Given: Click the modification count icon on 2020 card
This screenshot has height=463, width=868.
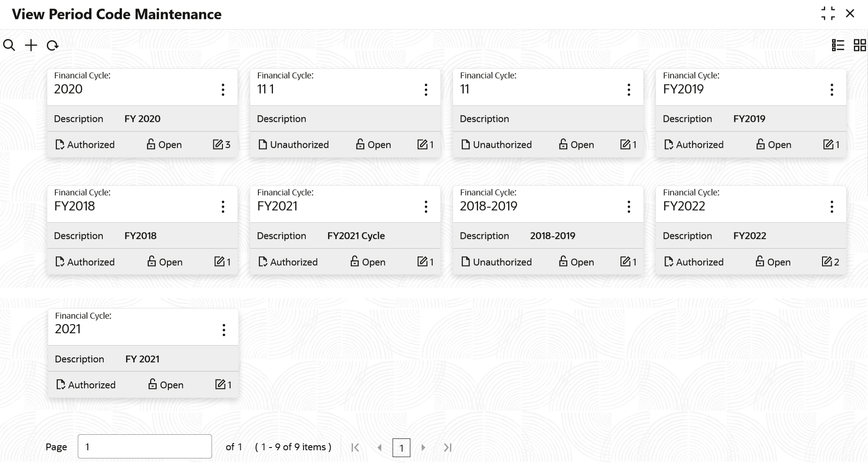Looking at the screenshot, I should click(x=218, y=144).
